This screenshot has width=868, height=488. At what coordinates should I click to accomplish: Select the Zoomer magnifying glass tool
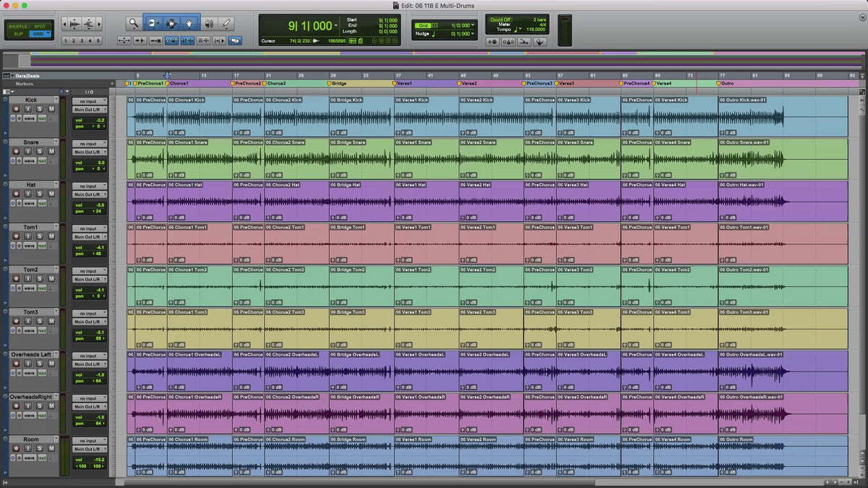[x=134, y=23]
